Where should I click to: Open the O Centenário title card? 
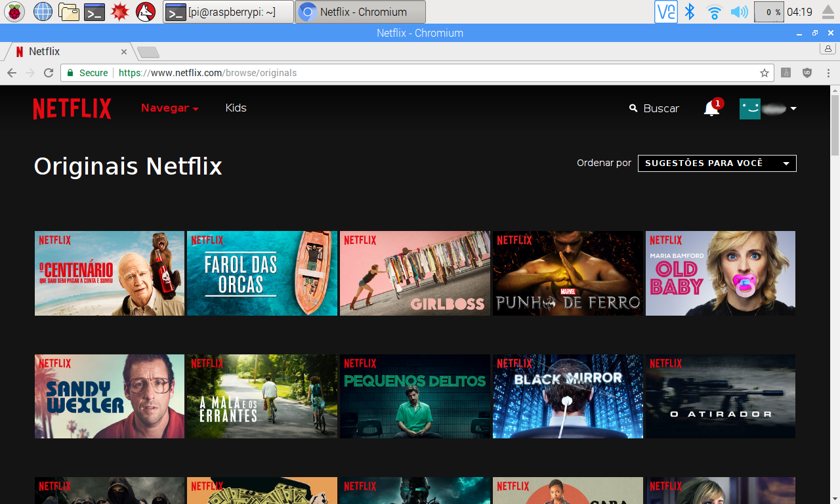click(x=110, y=273)
